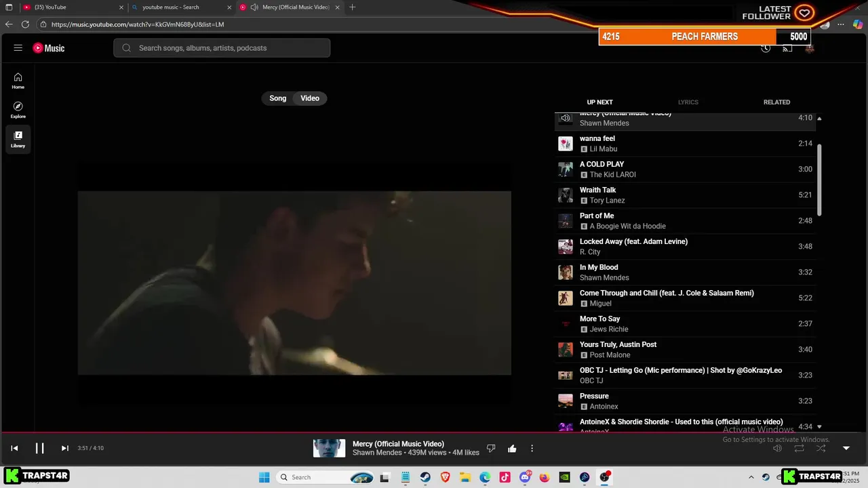
Task: Open a new browser tab
Action: tap(352, 7)
